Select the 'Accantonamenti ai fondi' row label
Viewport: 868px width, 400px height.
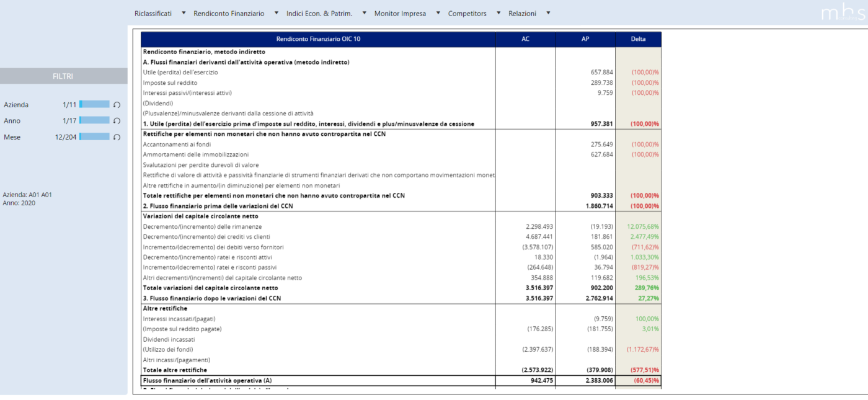click(x=177, y=144)
